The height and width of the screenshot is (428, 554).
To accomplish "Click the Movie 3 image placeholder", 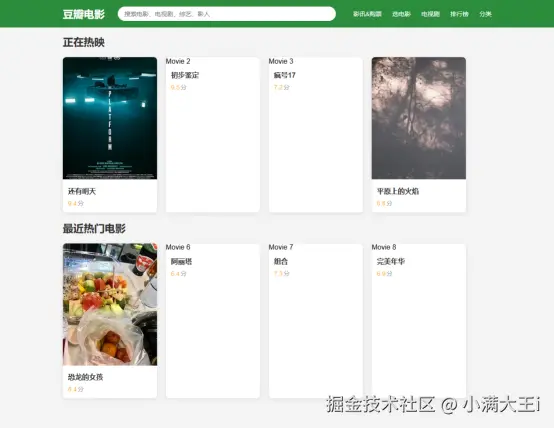I will tap(281, 61).
